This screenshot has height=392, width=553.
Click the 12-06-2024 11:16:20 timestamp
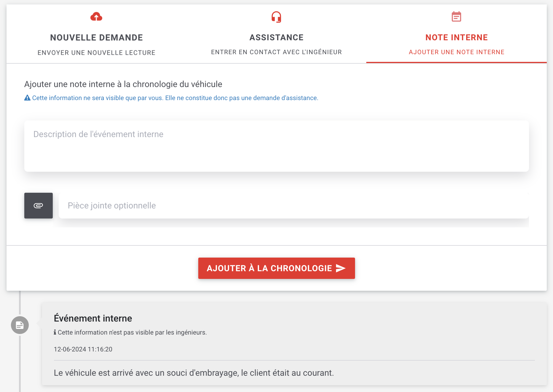click(x=83, y=349)
